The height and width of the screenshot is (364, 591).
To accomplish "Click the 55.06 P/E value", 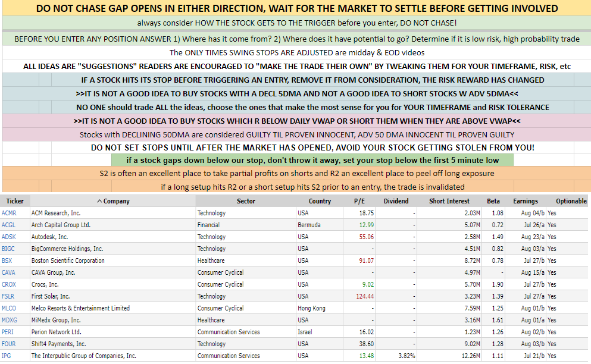I will click(367, 237).
